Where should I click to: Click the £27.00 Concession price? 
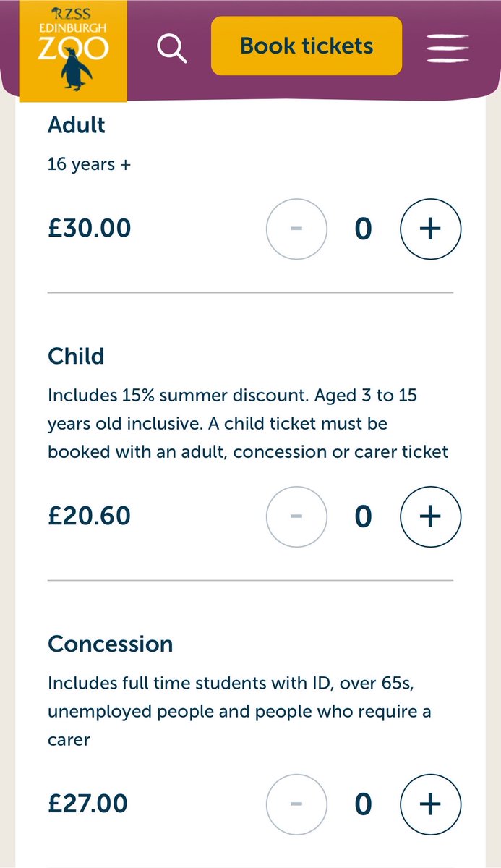[87, 804]
